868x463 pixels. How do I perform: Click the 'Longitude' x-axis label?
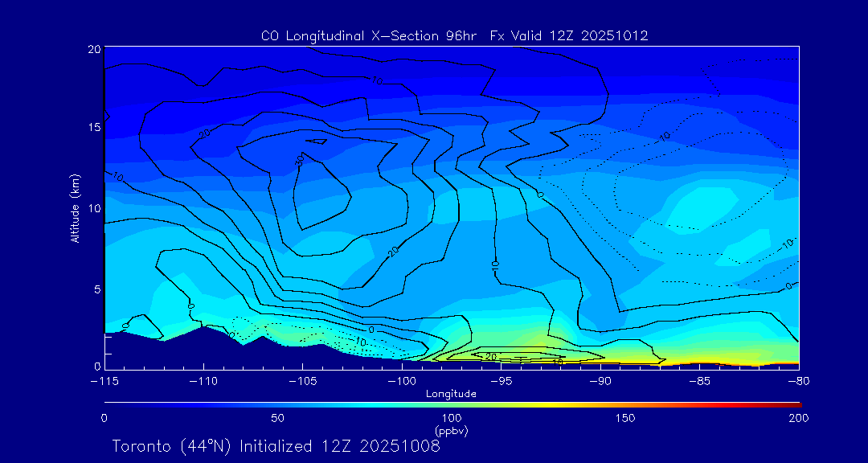pyautogui.click(x=451, y=394)
